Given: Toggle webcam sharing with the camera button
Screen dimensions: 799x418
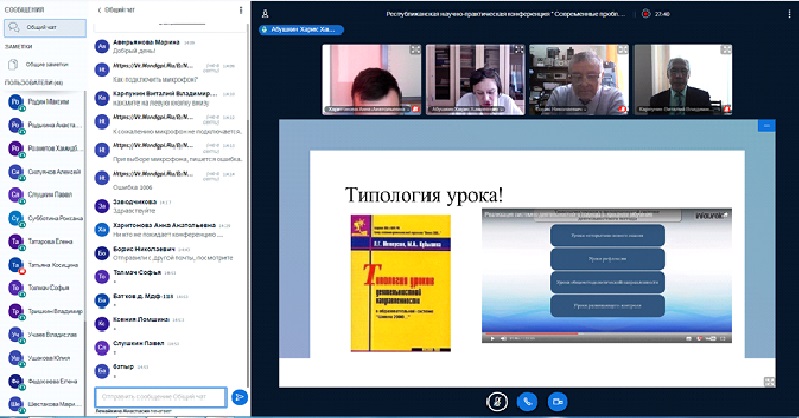Looking at the screenshot, I should point(557,400).
